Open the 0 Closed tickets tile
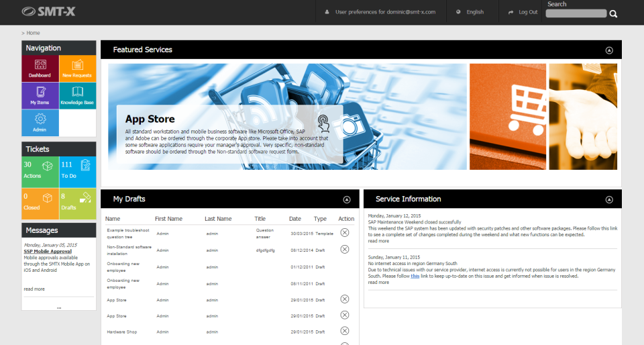The width and height of the screenshot is (644, 345). coord(40,204)
